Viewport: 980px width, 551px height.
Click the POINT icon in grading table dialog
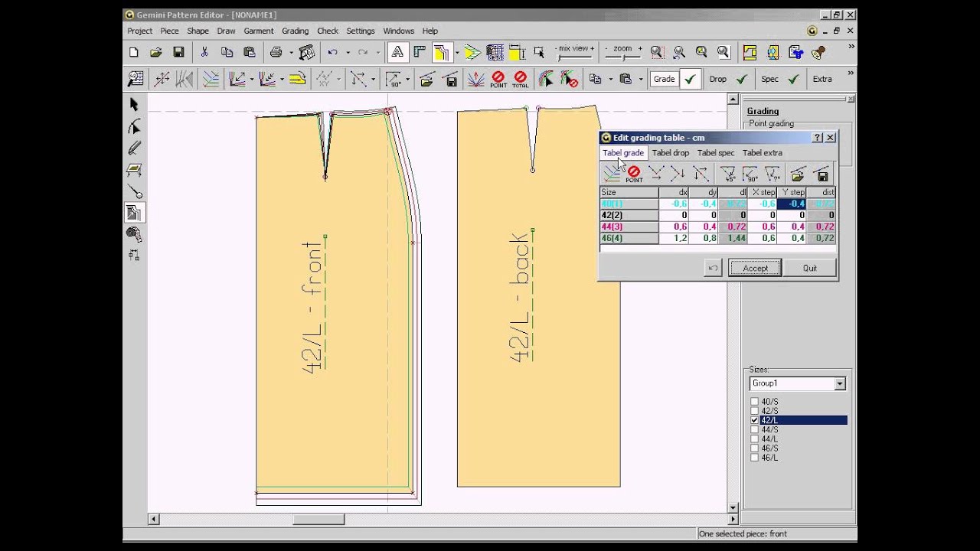(x=634, y=174)
